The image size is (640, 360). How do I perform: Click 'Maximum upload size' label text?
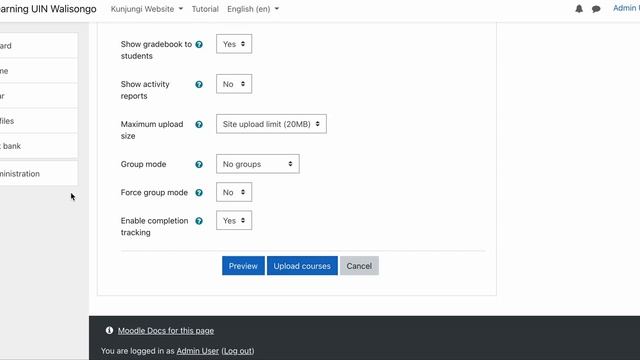152,130
